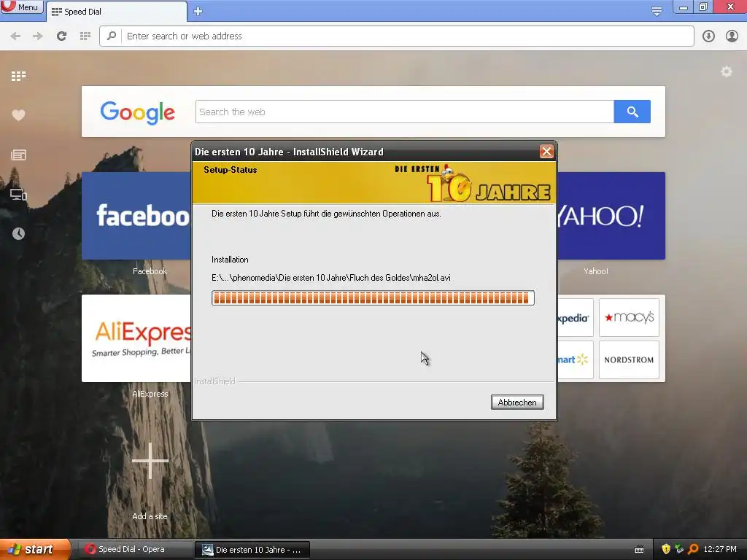
Task: Focus the search or web address field
Action: pyautogui.click(x=396, y=36)
